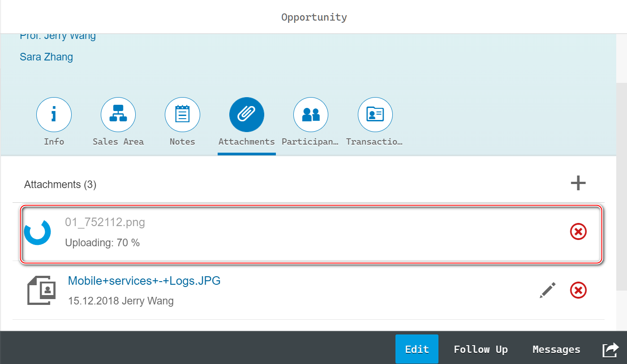Add a new attachment with plus icon

pos(578,183)
